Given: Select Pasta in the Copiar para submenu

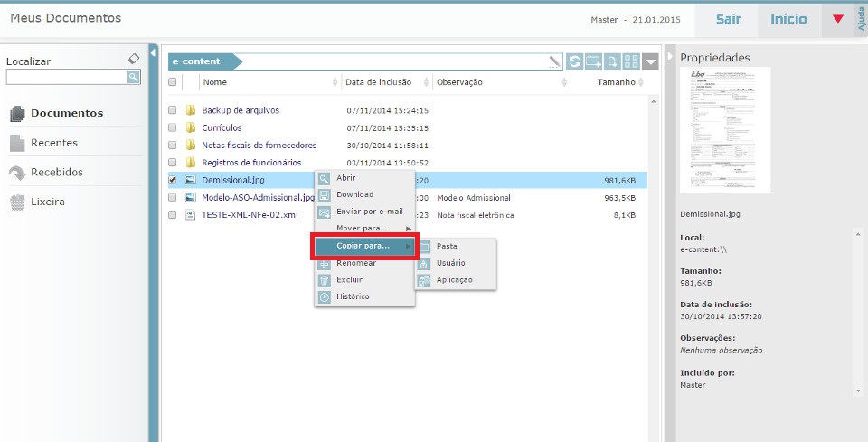Looking at the screenshot, I should click(447, 246).
